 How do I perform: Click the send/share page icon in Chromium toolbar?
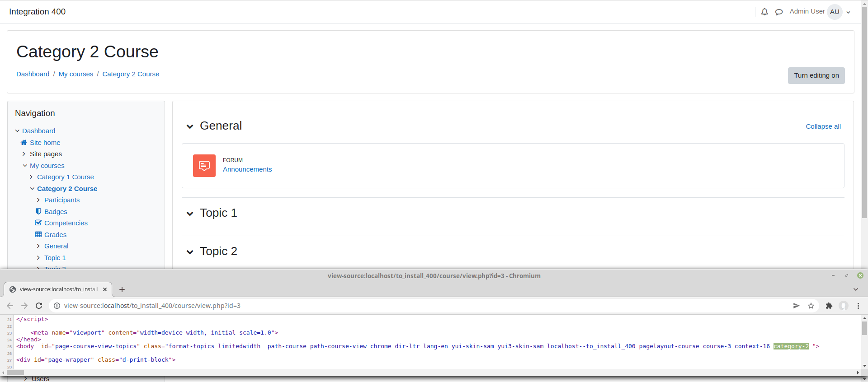[x=797, y=306]
